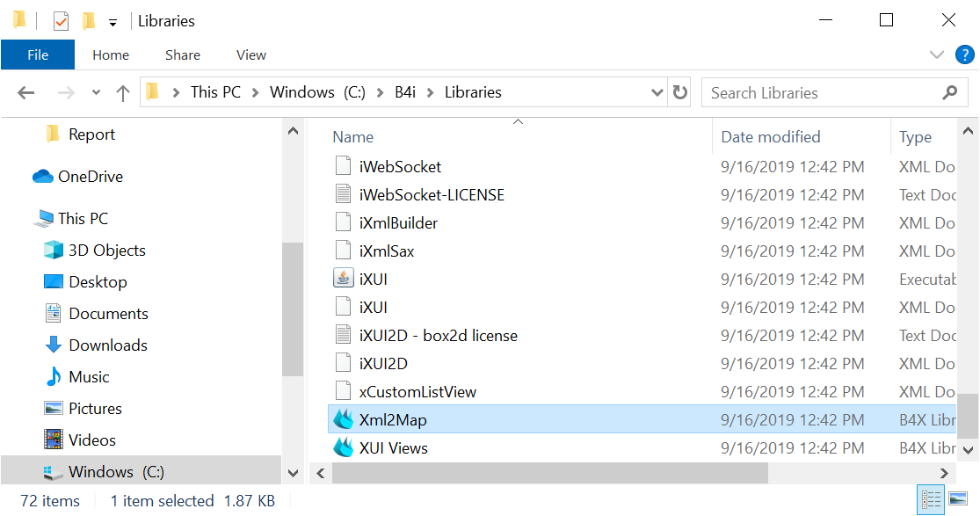Navigate to B4i in breadcrumb path
The width and height of the screenshot is (980, 516).
point(404,92)
